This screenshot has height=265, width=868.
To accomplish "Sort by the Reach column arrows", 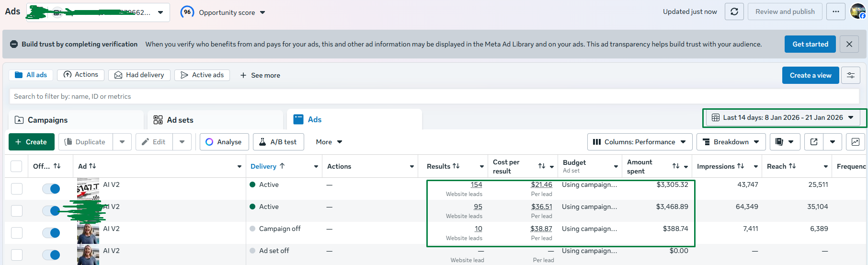I will pos(792,166).
